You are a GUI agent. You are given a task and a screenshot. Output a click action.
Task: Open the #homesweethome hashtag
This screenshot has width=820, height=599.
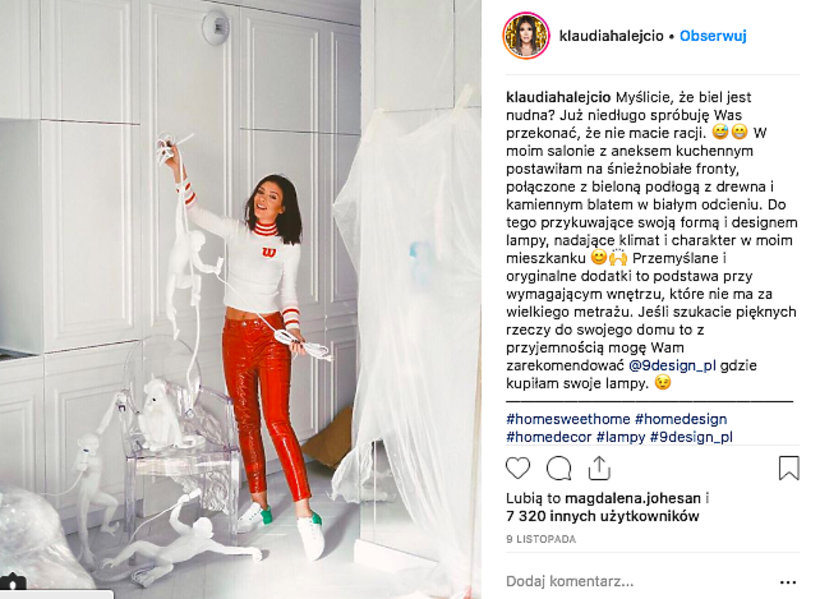click(x=568, y=419)
